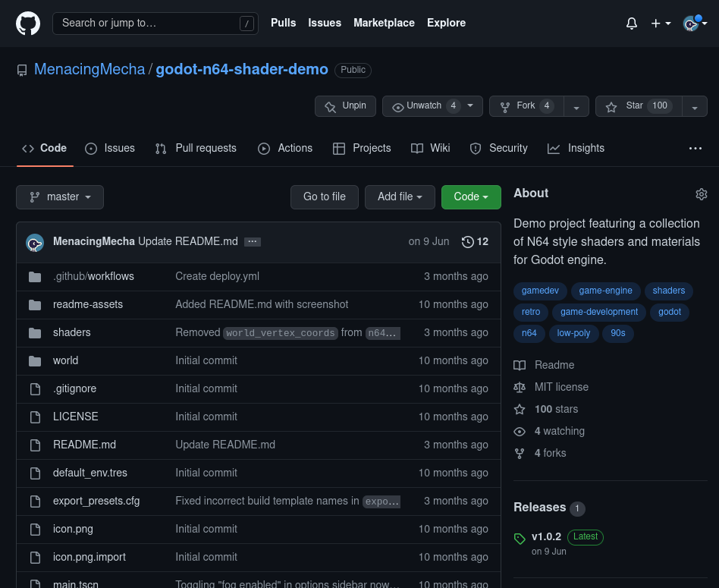719x588 pixels.
Task: Open export_presets.cfg file
Action: click(x=96, y=501)
